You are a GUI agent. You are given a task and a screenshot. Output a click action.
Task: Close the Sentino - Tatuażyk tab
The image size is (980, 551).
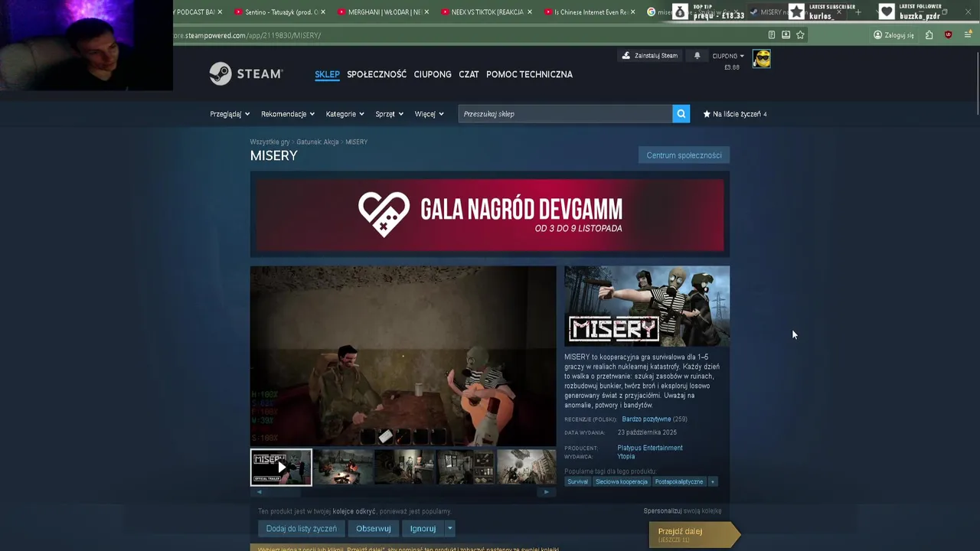(x=322, y=12)
